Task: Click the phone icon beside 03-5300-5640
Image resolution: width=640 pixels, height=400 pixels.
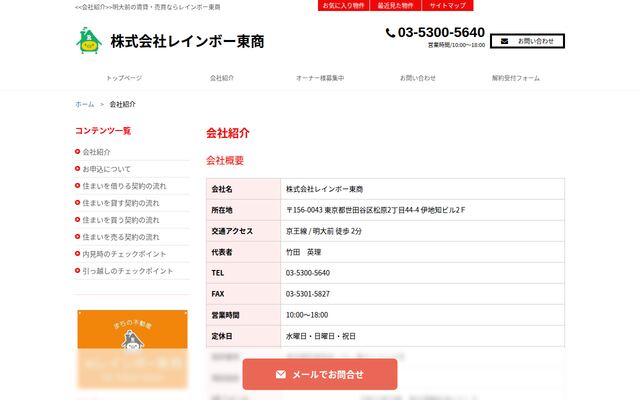Action: point(390,33)
